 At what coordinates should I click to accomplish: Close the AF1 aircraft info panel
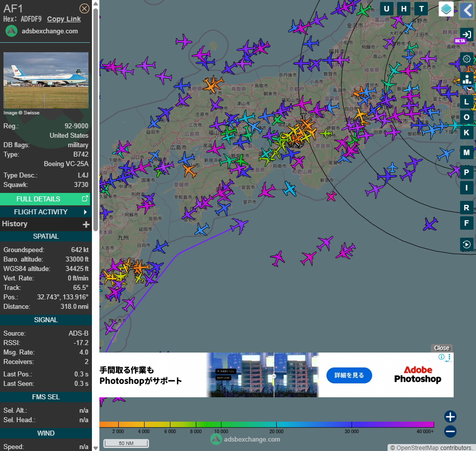click(84, 8)
